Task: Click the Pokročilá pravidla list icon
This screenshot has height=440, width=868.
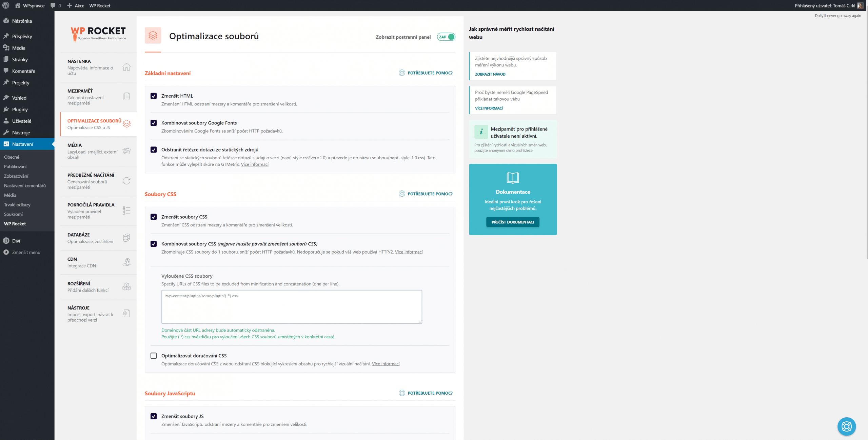Action: coord(126,211)
